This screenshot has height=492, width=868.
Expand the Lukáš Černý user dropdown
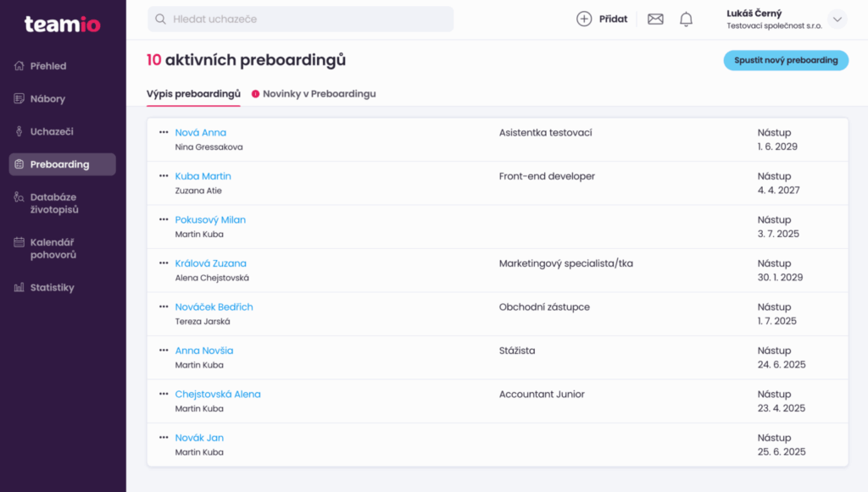837,19
